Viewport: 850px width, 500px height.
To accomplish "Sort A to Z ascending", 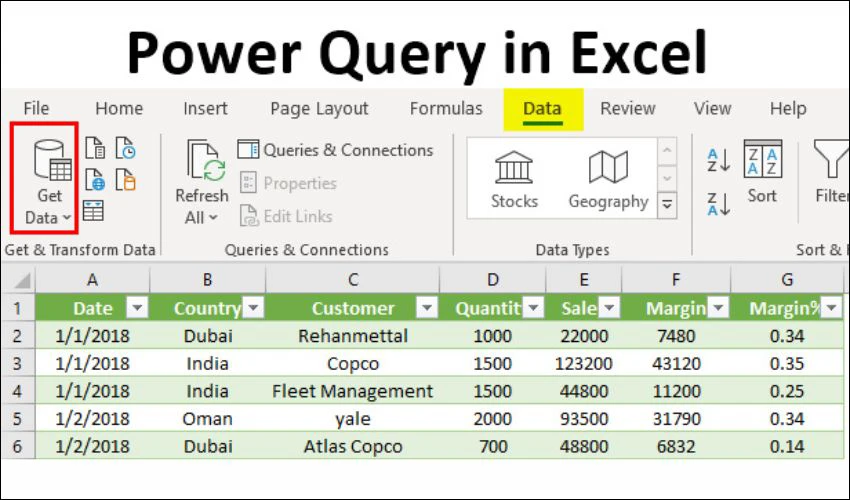I will click(719, 160).
